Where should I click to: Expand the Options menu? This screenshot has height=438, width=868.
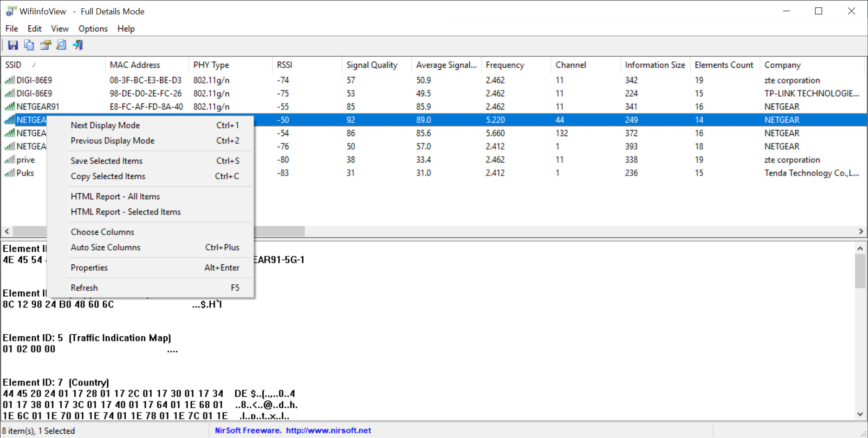[93, 29]
